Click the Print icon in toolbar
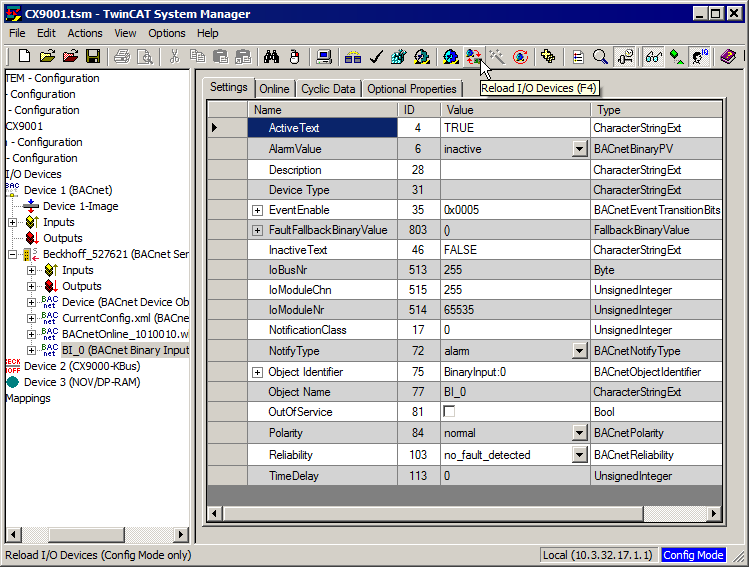749x567 pixels. click(x=122, y=57)
